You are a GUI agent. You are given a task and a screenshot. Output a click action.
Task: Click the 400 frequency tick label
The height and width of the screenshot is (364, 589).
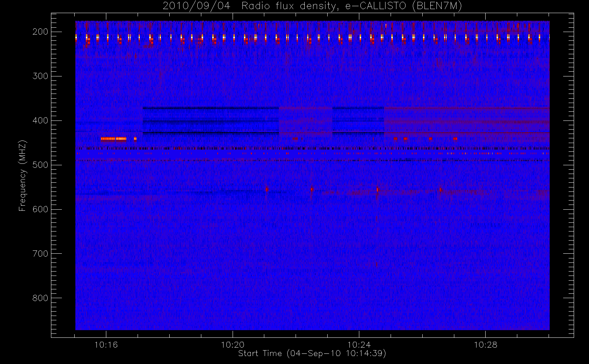click(40, 120)
